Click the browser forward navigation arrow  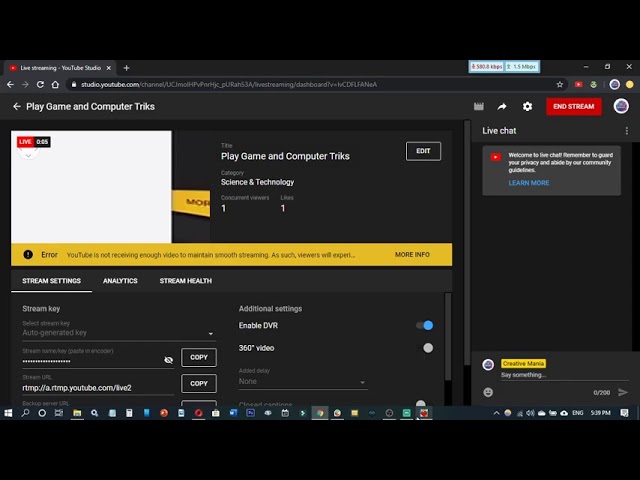click(x=25, y=84)
